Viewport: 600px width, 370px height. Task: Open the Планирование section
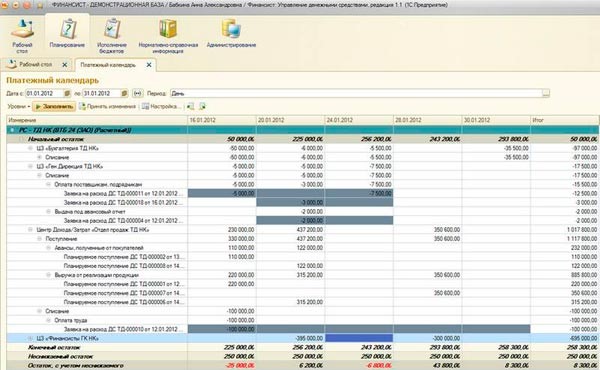click(x=67, y=34)
